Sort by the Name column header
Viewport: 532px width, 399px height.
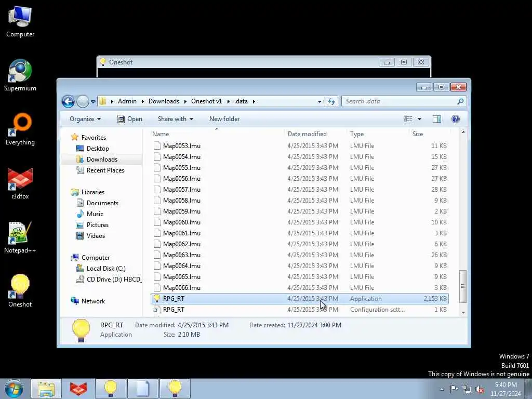tap(217, 134)
